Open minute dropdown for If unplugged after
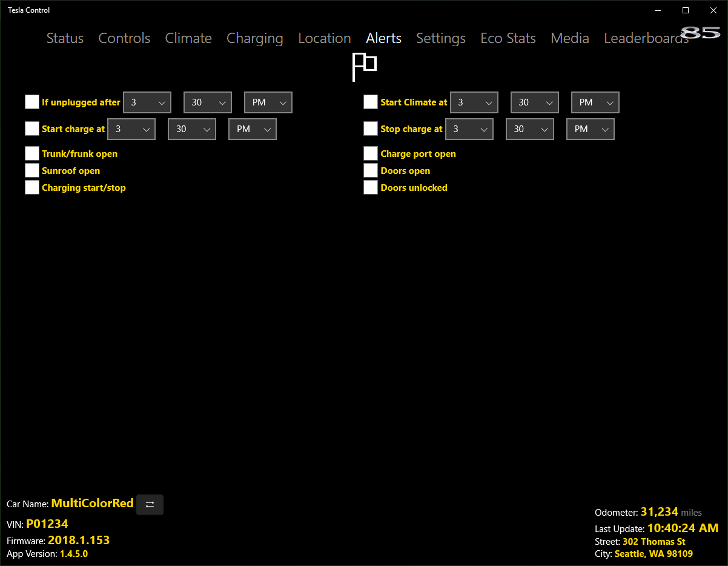This screenshot has width=728, height=566. tap(208, 102)
